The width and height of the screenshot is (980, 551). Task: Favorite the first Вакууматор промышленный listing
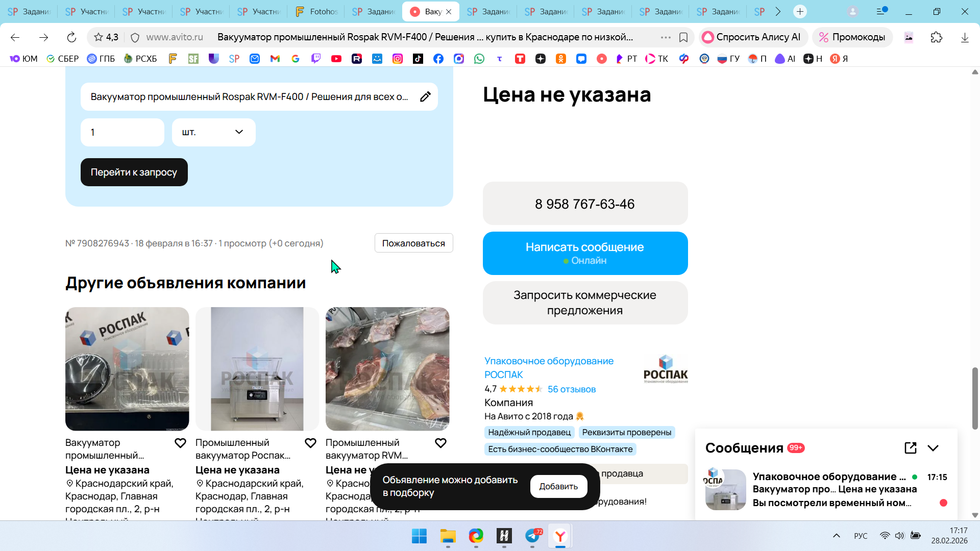tap(180, 443)
